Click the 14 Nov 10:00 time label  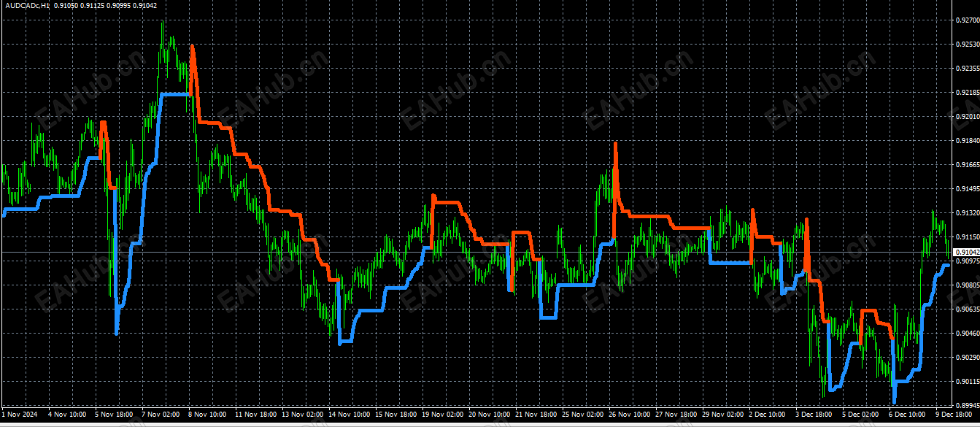tap(350, 414)
